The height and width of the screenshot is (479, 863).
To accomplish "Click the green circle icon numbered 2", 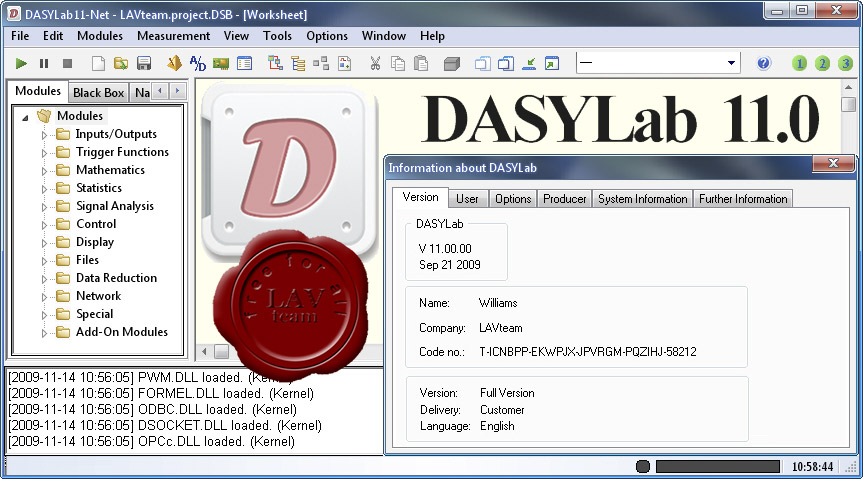I will (822, 64).
